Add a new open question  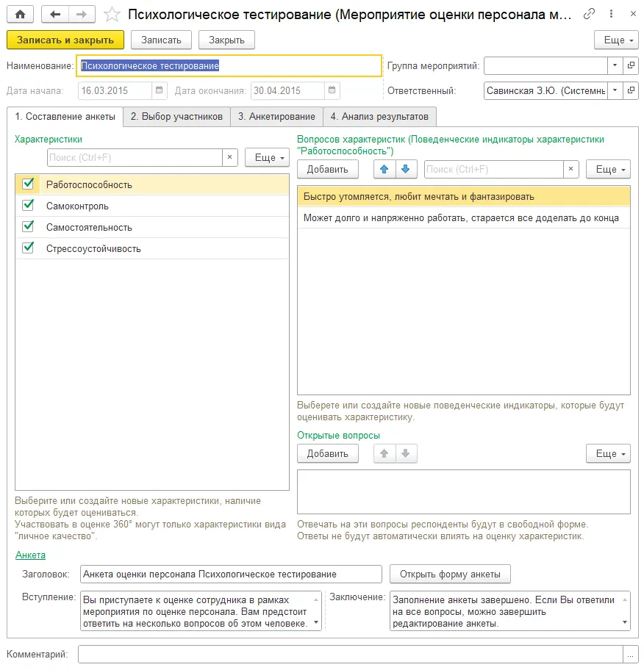328,454
